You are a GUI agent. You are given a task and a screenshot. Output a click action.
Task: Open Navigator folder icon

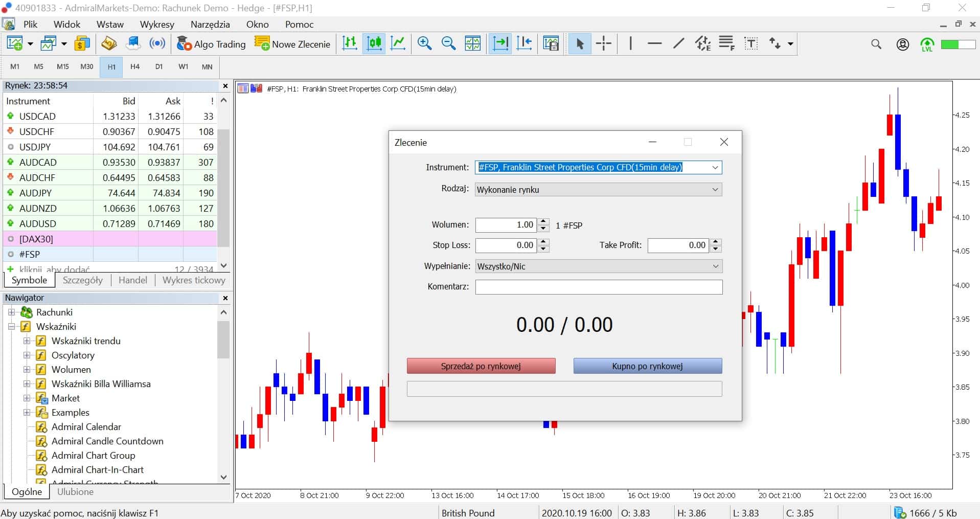coord(109,44)
